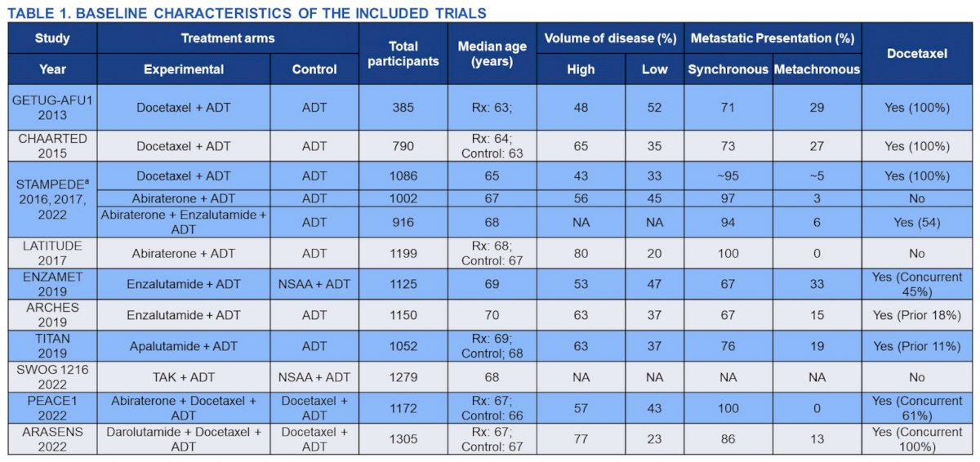
Task: Click the SWOG 1216 2022 study cell
Action: 52,377
